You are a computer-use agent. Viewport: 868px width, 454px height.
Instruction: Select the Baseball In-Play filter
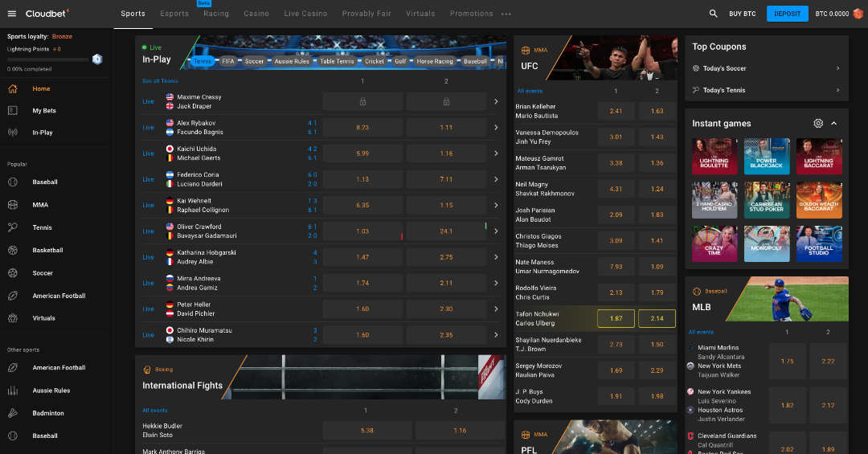point(475,61)
